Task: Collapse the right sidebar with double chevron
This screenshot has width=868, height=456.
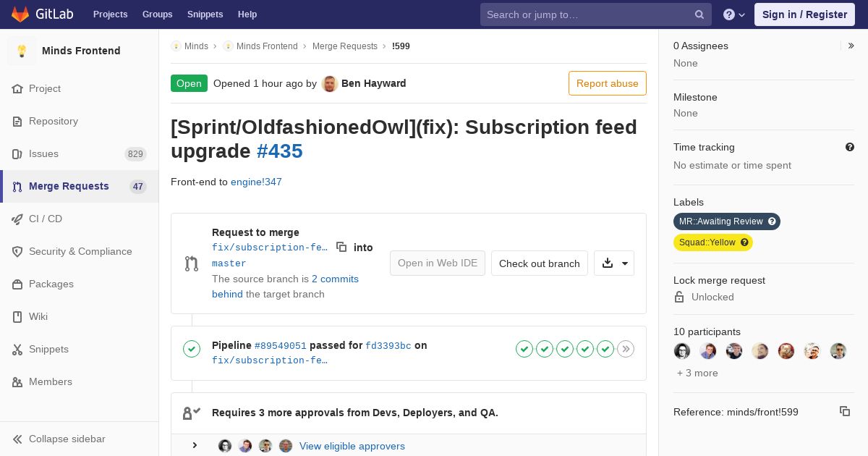Action: 851,46
